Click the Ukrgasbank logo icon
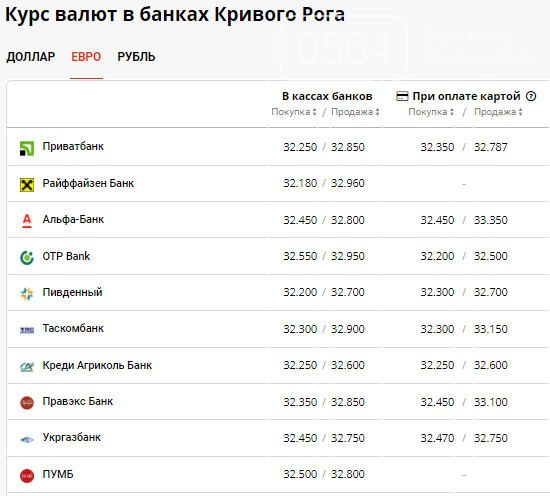 [27, 439]
